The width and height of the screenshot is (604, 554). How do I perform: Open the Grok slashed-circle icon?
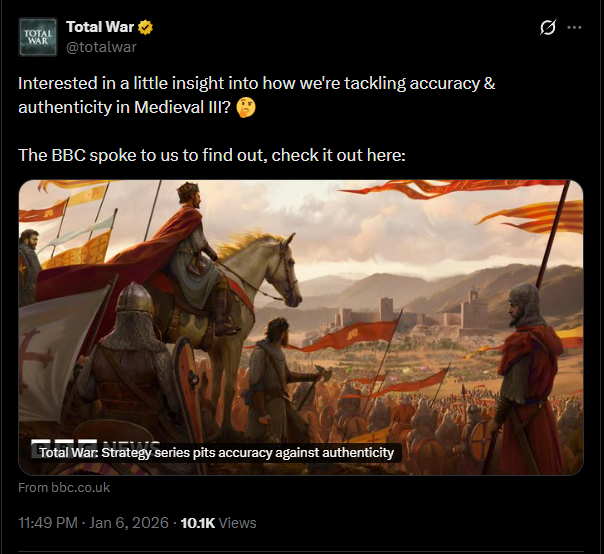(x=547, y=28)
